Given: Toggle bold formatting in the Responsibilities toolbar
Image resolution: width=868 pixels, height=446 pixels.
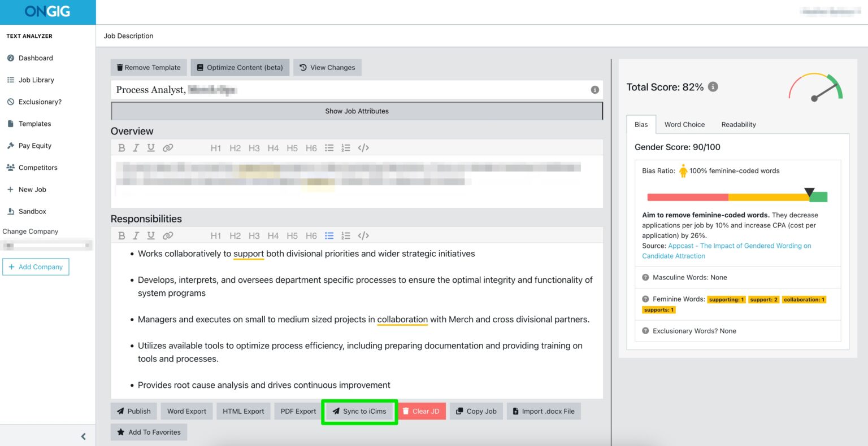Looking at the screenshot, I should (x=121, y=235).
